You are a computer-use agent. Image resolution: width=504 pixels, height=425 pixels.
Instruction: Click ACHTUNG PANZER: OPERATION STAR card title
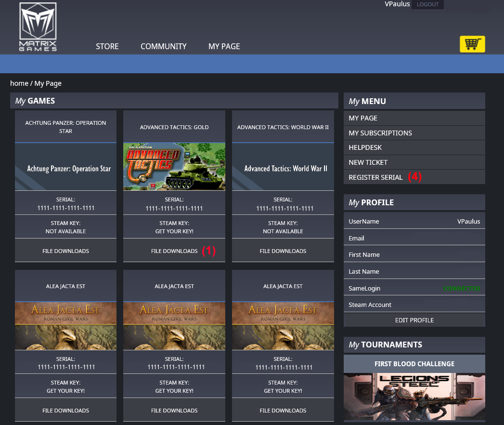point(65,127)
